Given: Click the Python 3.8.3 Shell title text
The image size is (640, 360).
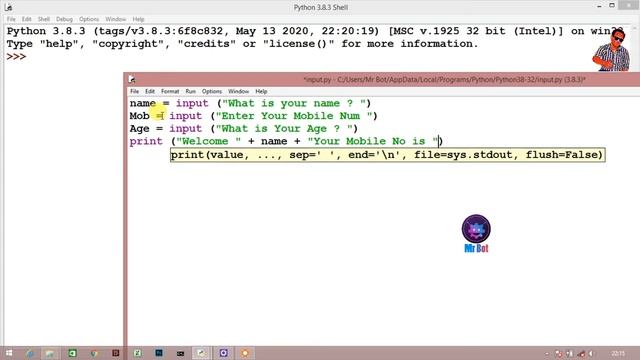Looking at the screenshot, I should point(321,7).
